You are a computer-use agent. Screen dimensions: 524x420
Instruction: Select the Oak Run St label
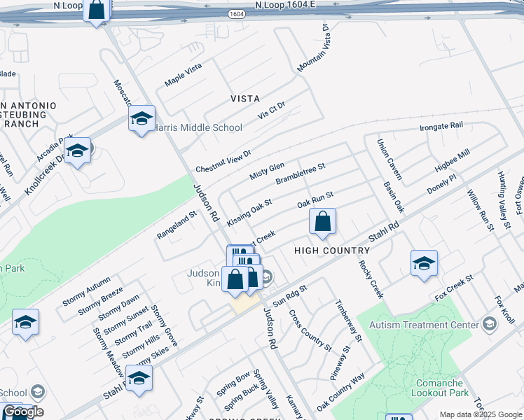pos(315,199)
